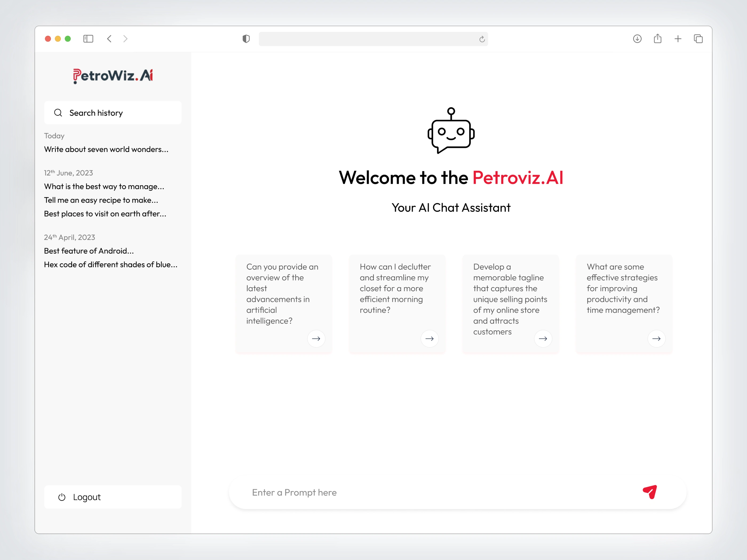The width and height of the screenshot is (747, 560).
Task: Click the Logout button
Action: tap(113, 497)
